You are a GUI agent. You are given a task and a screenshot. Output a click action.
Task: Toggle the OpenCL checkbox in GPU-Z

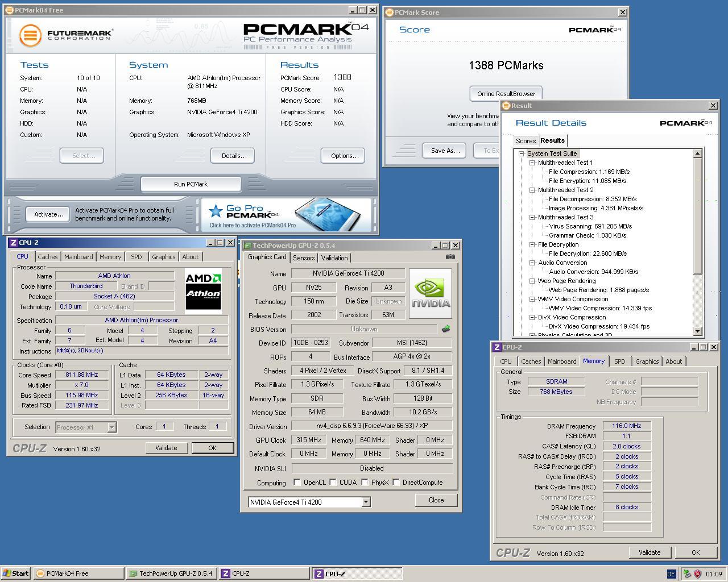point(297,483)
